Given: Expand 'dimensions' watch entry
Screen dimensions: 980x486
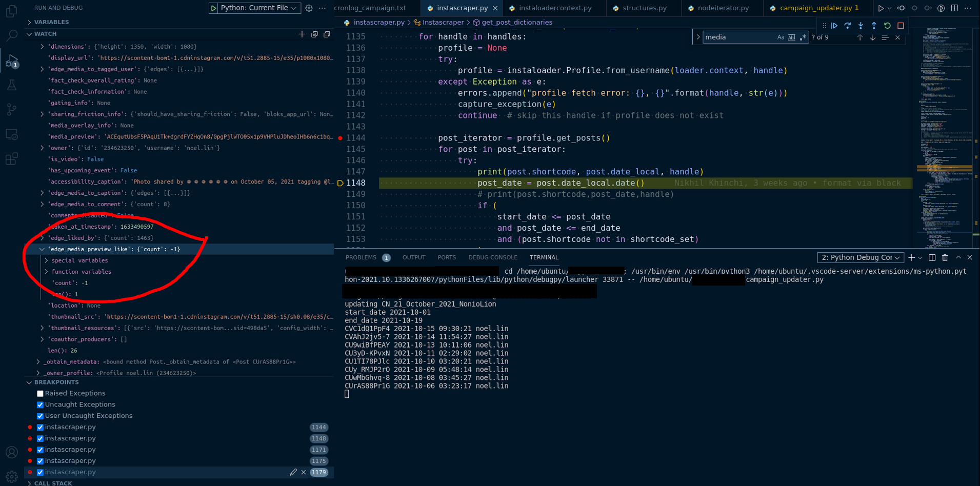Looking at the screenshot, I should click(43, 47).
